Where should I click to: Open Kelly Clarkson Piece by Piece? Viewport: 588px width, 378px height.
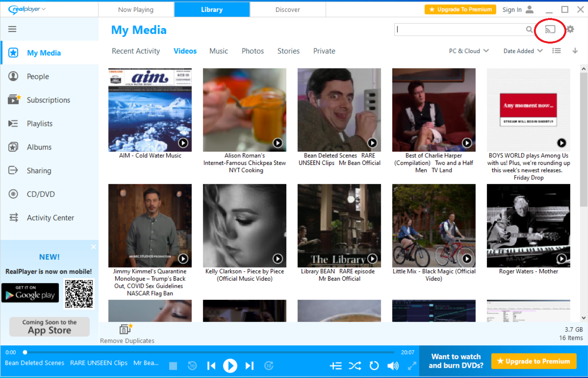[x=244, y=226]
